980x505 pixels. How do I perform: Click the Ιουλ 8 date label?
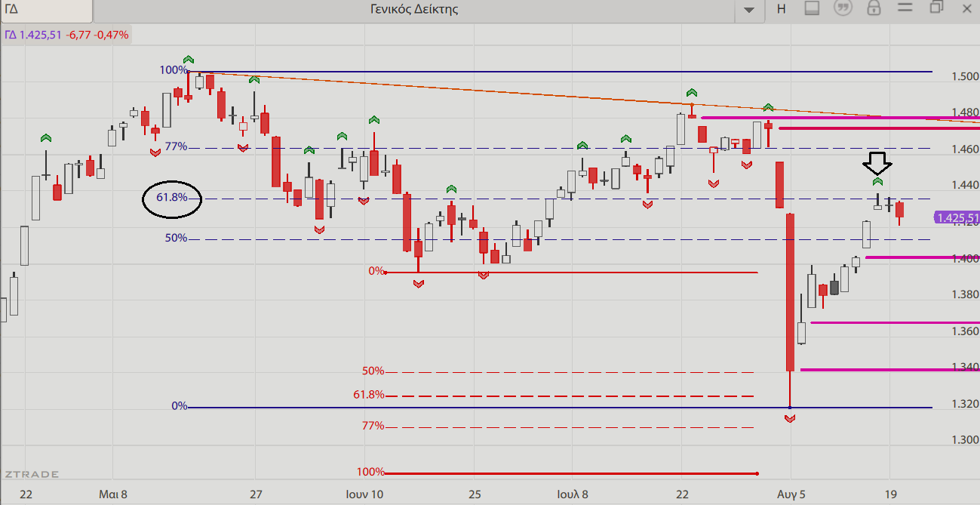point(573,494)
